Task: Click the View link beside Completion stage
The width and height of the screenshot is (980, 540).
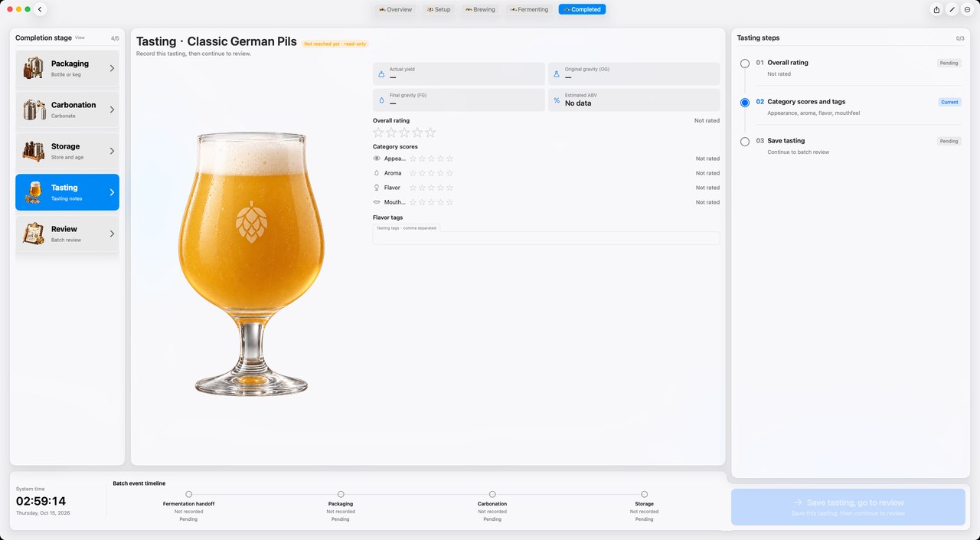Action: coord(80,38)
